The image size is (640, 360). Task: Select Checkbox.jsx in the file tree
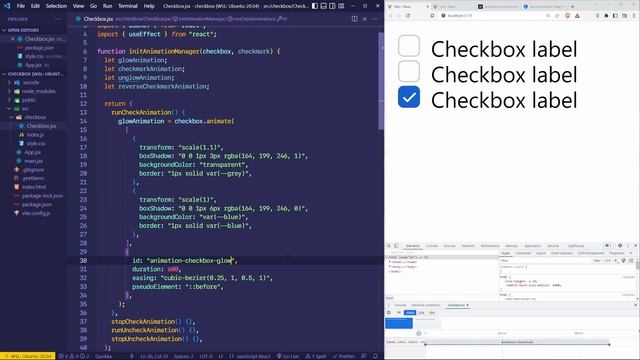point(41,126)
